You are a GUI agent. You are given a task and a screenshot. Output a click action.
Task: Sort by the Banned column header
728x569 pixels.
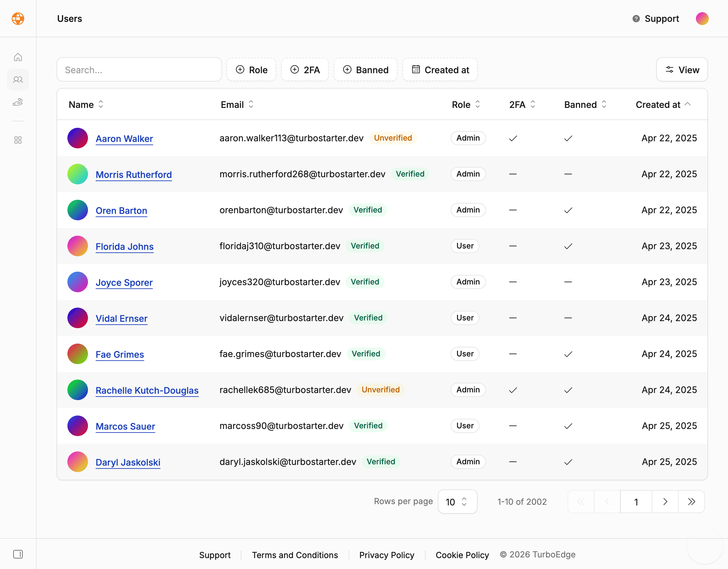tap(585, 105)
